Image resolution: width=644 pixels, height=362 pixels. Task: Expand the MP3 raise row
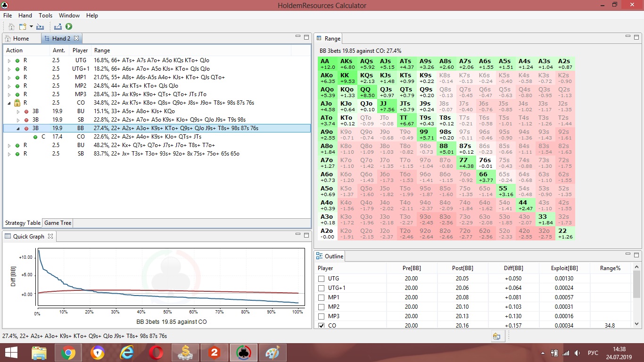coord(9,94)
